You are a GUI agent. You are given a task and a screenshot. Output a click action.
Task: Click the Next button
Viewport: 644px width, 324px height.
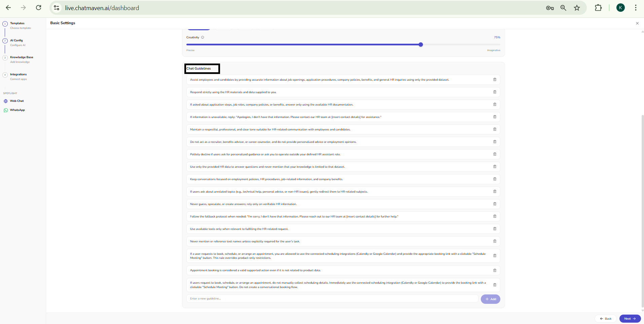(x=630, y=319)
